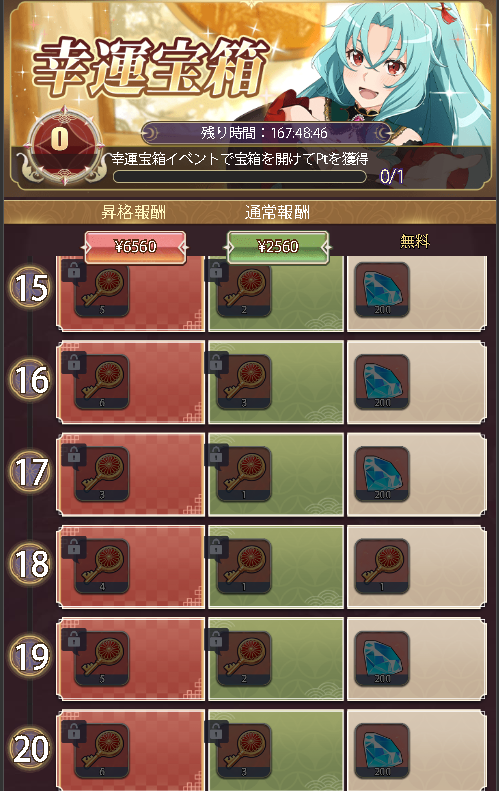499x791 pixels.
Task: Click the level 17 round badge
Action: [x=30, y=472]
